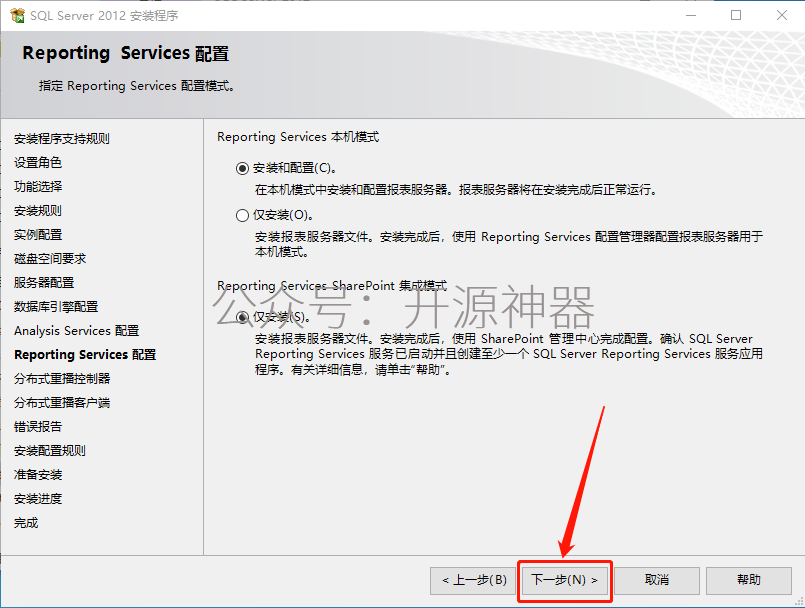Select the 安装和配置(C) radio button
This screenshot has width=805, height=608.
[242, 168]
